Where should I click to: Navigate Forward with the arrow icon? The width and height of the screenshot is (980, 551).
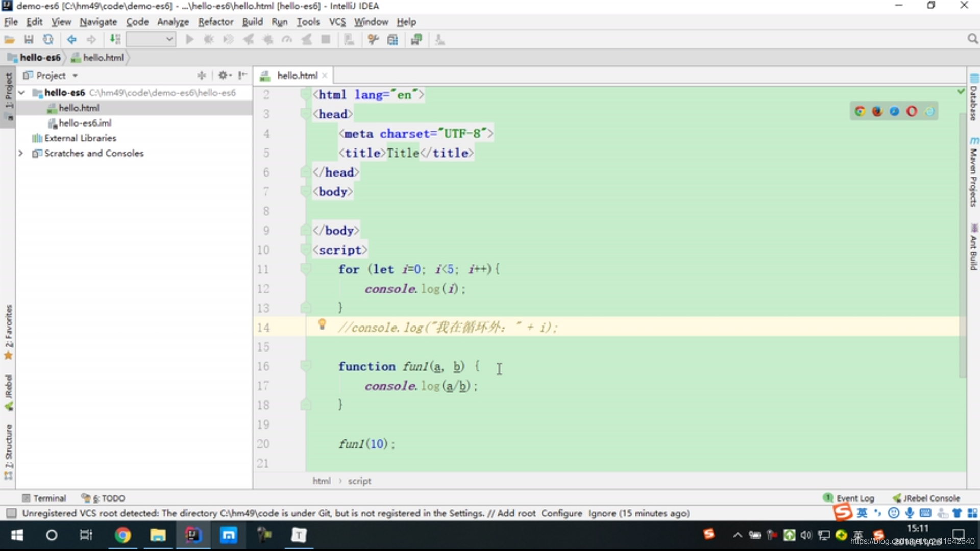tap(91, 40)
